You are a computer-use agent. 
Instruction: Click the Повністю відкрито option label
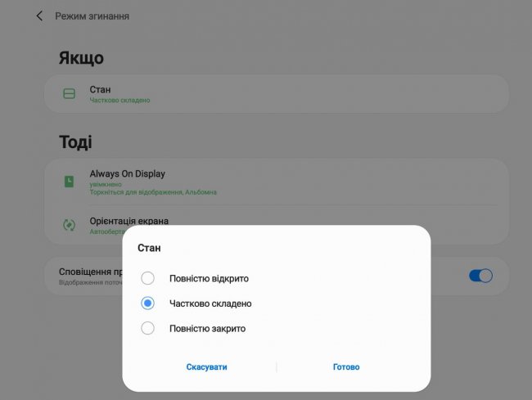click(209, 278)
